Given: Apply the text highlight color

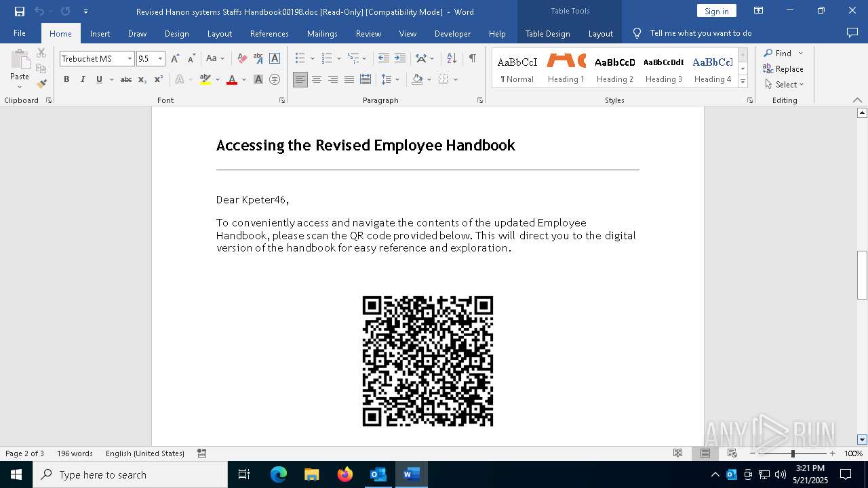Looking at the screenshot, I should pyautogui.click(x=205, y=79).
